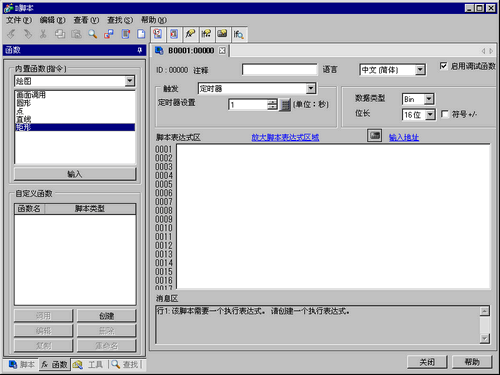Screen dimensions: 500x375
Task: Click the scroll down arrow in message area
Action: (x=484, y=338)
